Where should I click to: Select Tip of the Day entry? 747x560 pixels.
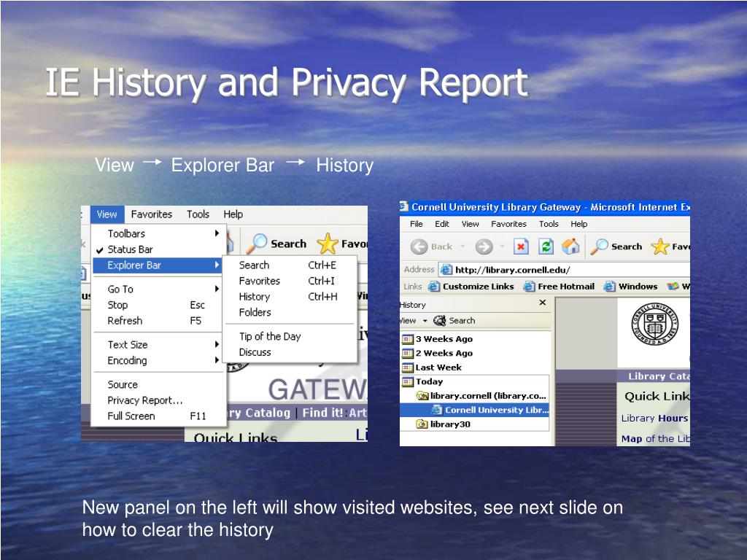[290, 336]
